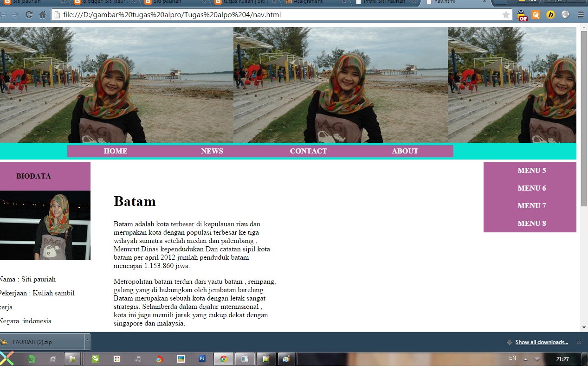Click the 'Negara :indonesia' line

(x=26, y=321)
